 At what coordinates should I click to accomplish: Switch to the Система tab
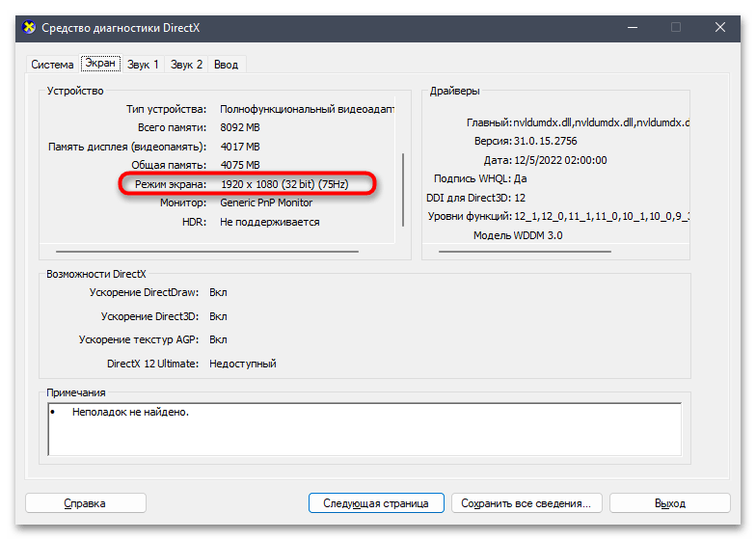52,64
